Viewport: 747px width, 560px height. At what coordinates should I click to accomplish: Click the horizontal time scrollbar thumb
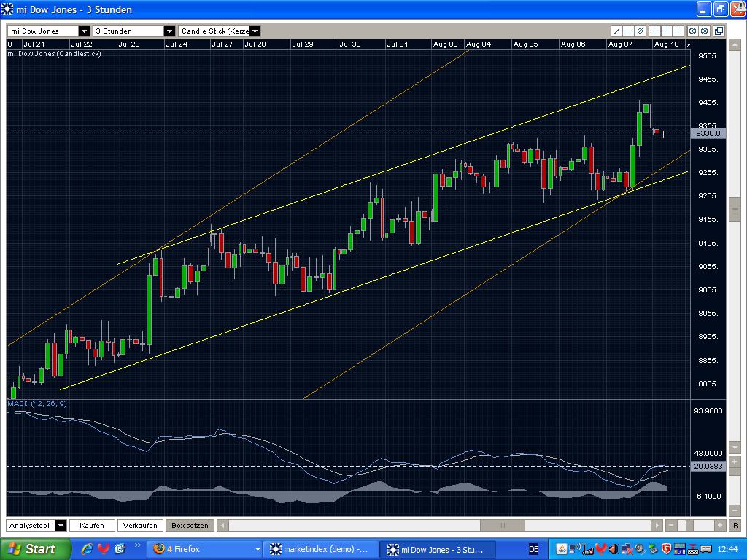503,525
